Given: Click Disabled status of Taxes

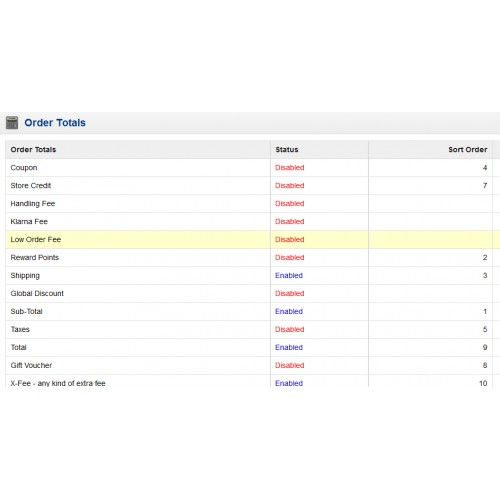Looking at the screenshot, I should (290, 330).
